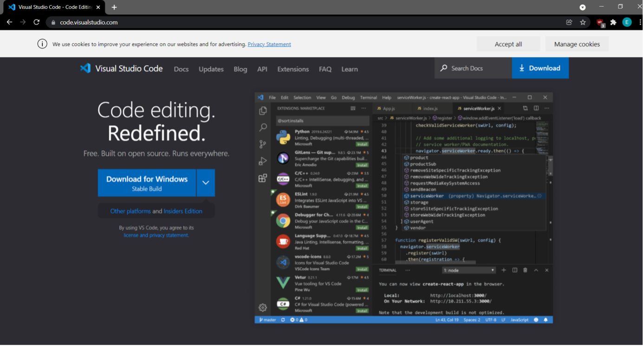
Task: Open the Terminal menu in VS Code menu bar
Action: [x=369, y=97]
